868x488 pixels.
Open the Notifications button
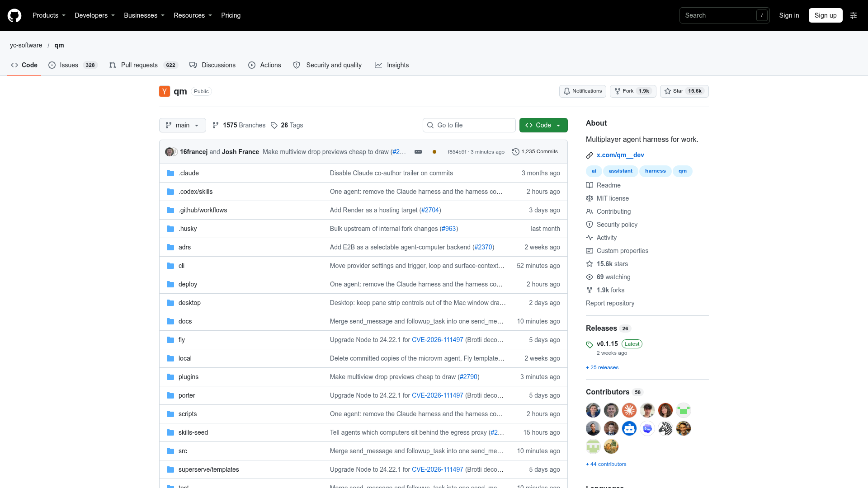pyautogui.click(x=583, y=91)
